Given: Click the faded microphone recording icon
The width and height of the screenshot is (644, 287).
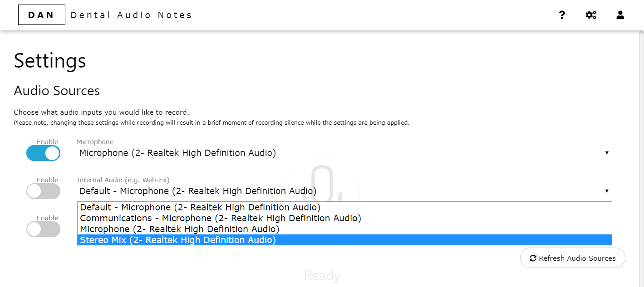Looking at the screenshot, I should coord(322,181).
